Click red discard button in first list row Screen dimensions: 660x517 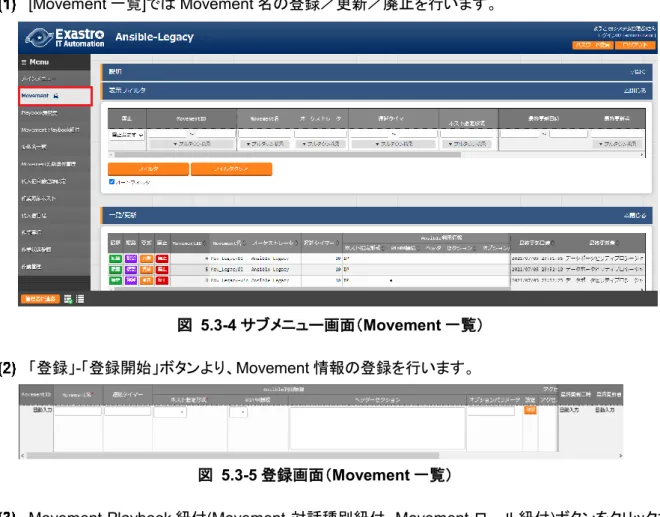click(162, 258)
